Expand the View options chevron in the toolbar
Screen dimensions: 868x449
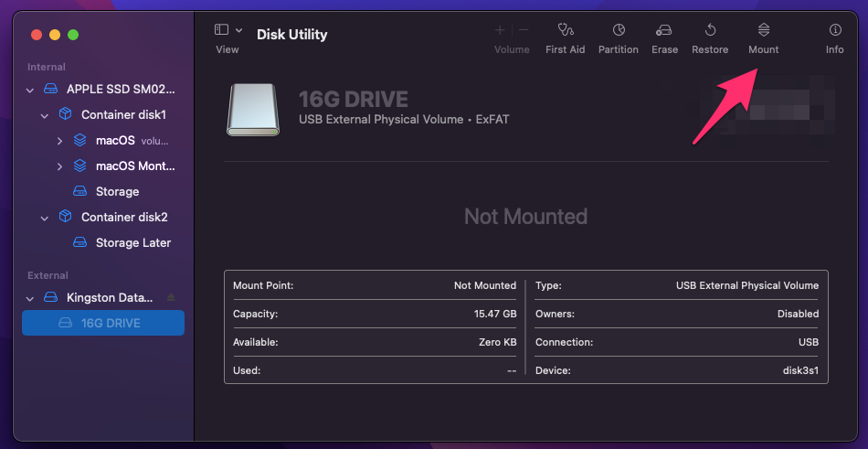pos(239,30)
